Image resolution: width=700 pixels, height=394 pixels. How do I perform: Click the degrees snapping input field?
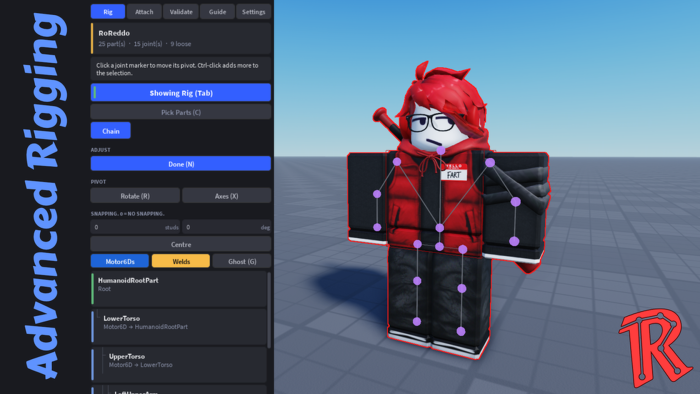pyautogui.click(x=226, y=227)
